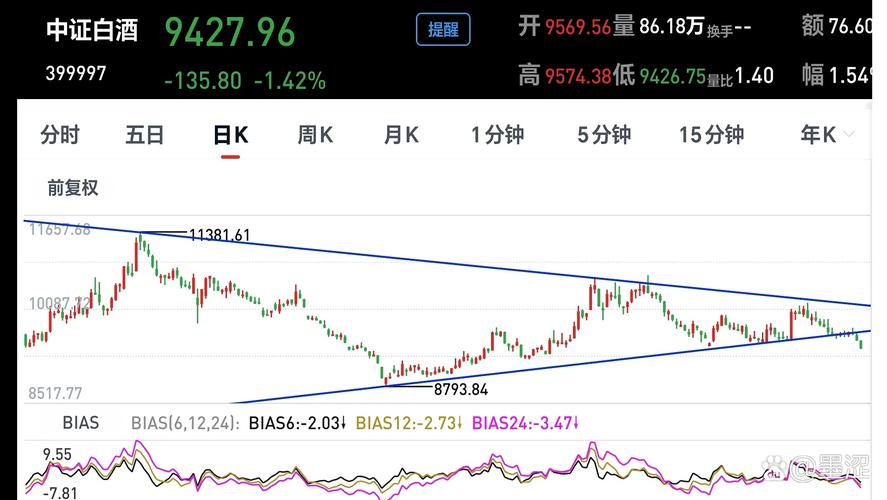
Task: Expand the chevron next to 年K
Action: (849, 135)
